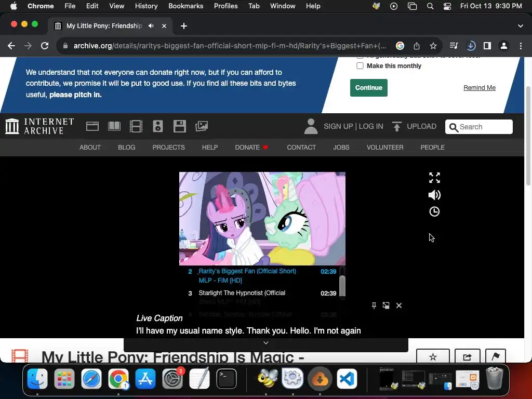Flag this item button
Viewport: 532px width, 399px height.
click(495, 356)
